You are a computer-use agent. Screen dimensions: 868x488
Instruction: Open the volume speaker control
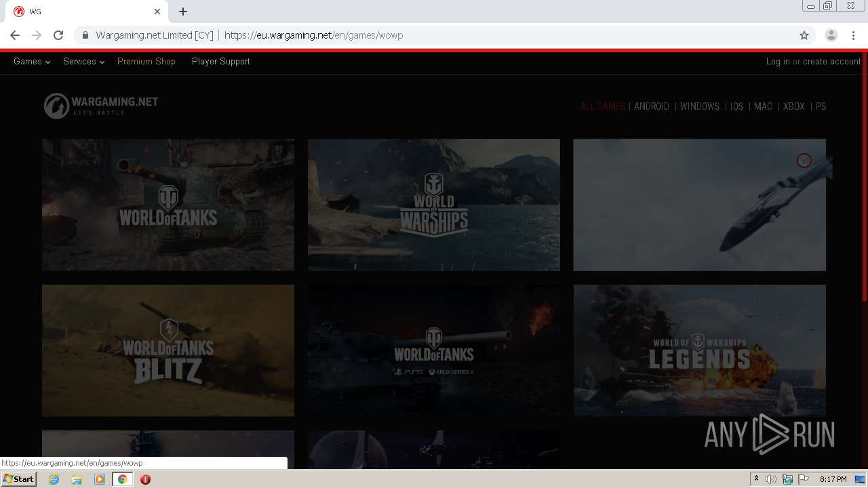point(771,479)
